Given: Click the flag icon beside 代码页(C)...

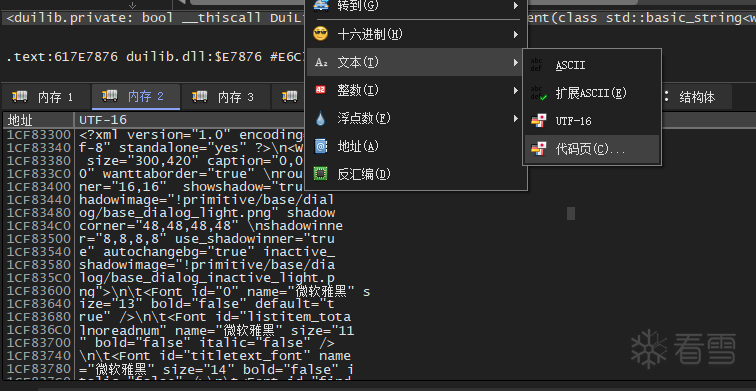Looking at the screenshot, I should pos(538,149).
